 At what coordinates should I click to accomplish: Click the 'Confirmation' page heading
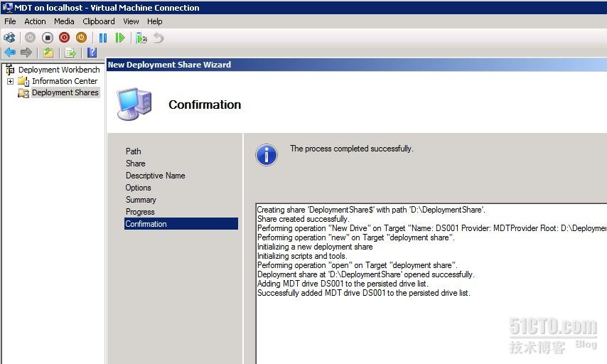205,105
